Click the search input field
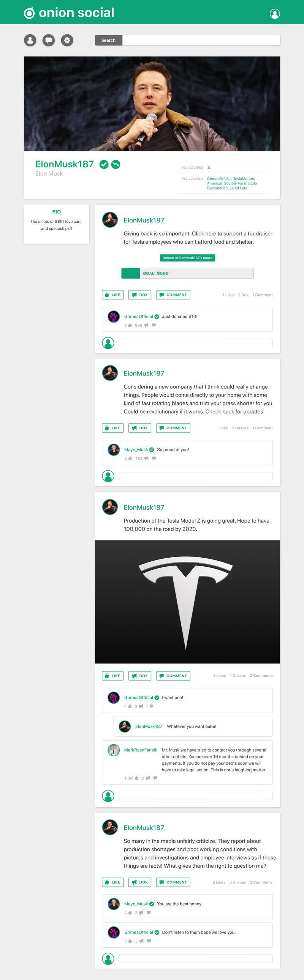Screen dimensions: 304x980 pyautogui.click(x=201, y=40)
